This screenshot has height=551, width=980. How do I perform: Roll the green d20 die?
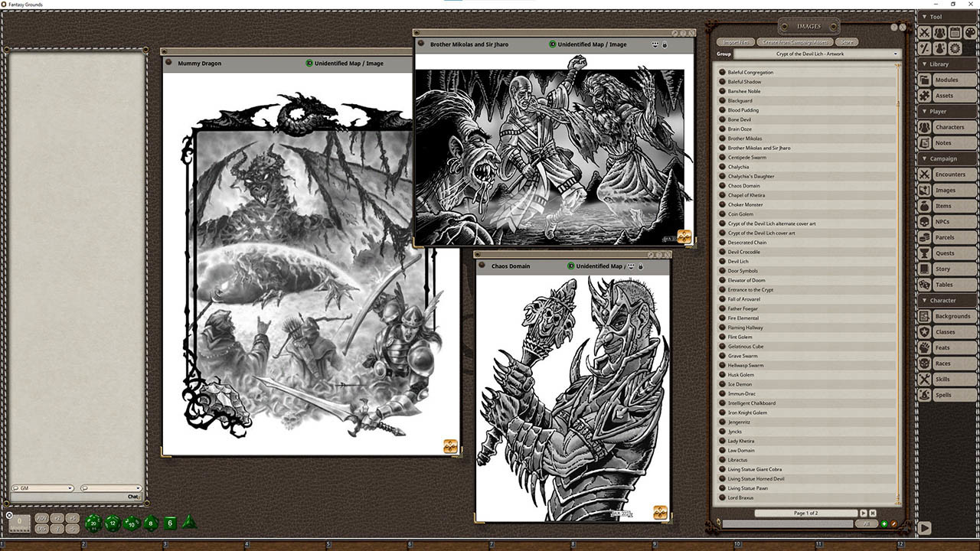click(x=93, y=523)
